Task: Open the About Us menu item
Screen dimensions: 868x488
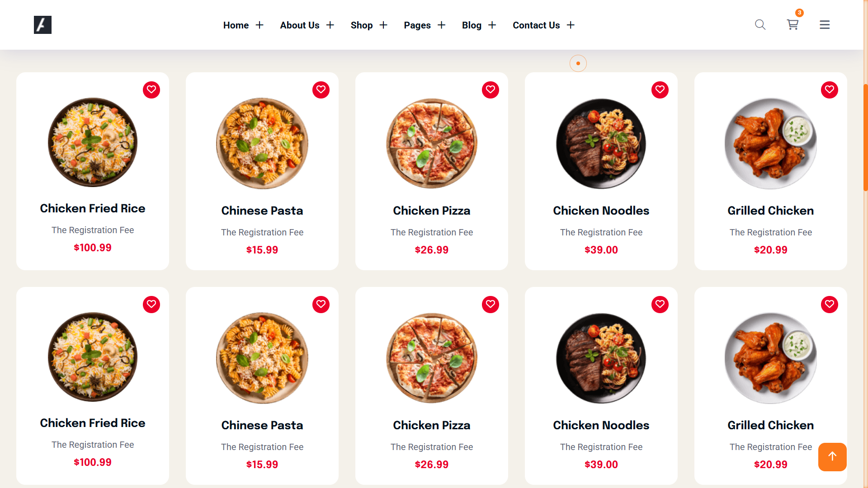Action: pos(299,25)
